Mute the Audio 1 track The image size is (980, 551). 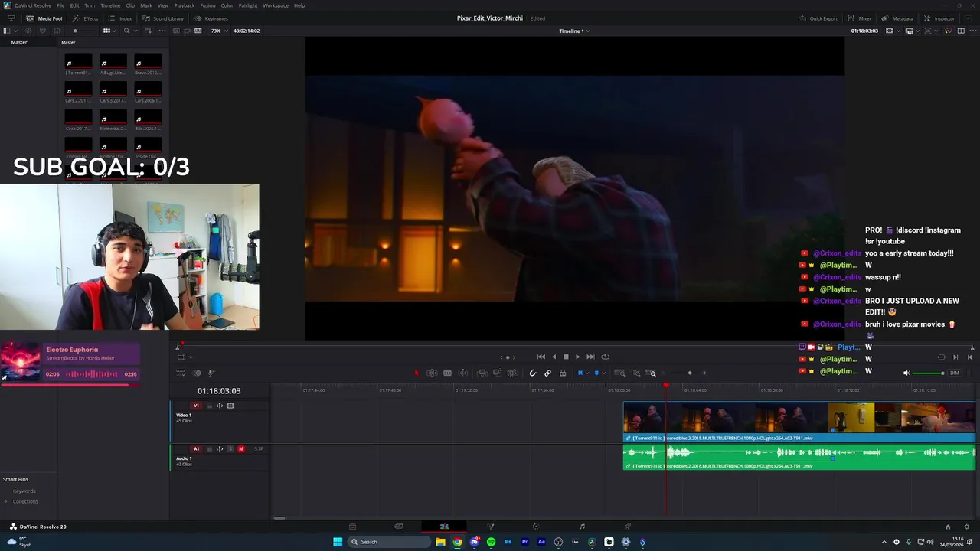tap(241, 449)
